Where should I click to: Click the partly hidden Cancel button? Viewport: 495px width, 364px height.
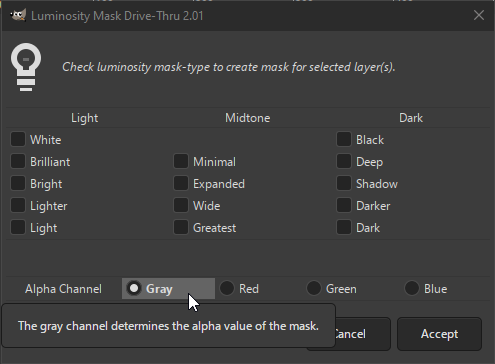(363, 334)
